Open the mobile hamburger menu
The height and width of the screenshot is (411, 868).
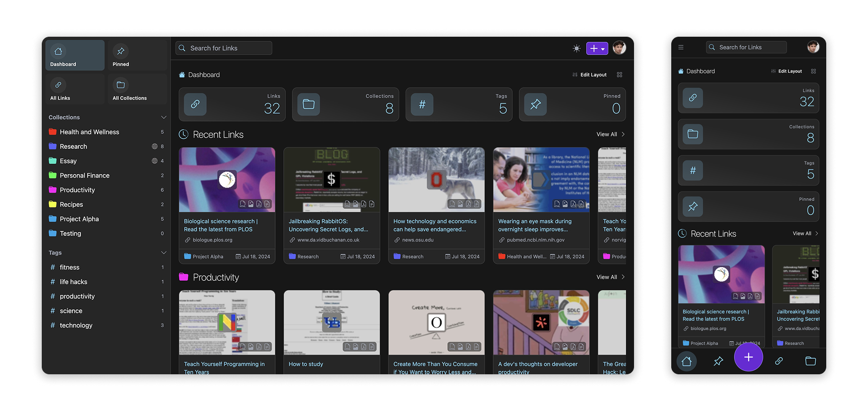681,47
